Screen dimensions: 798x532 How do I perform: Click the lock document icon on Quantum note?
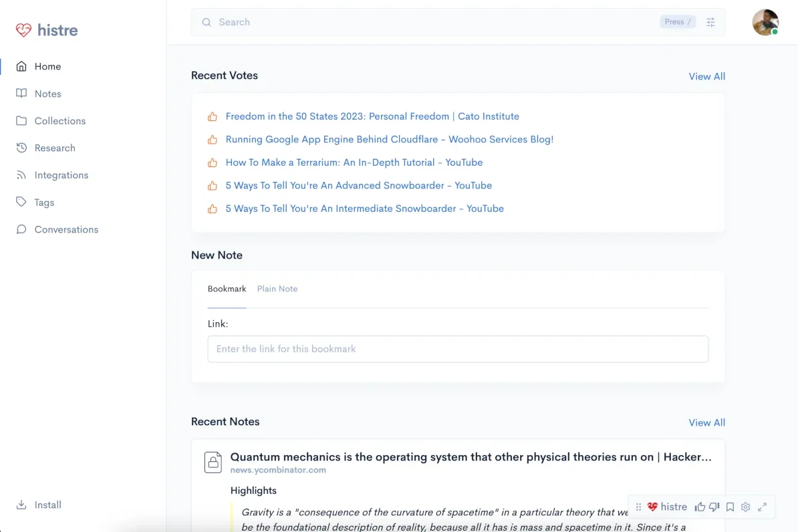[213, 462]
